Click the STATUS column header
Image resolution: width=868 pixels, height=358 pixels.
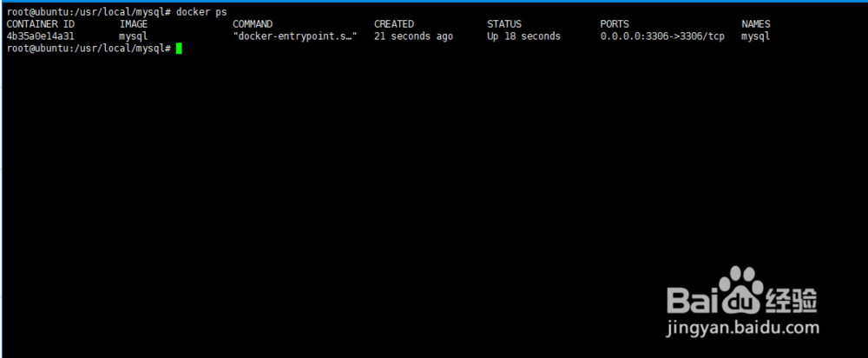tap(503, 24)
